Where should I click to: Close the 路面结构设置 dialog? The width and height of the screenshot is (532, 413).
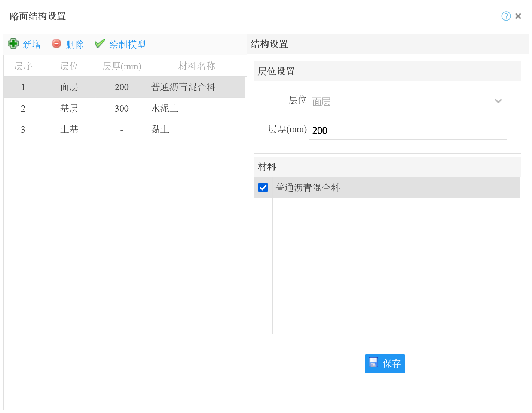[518, 16]
